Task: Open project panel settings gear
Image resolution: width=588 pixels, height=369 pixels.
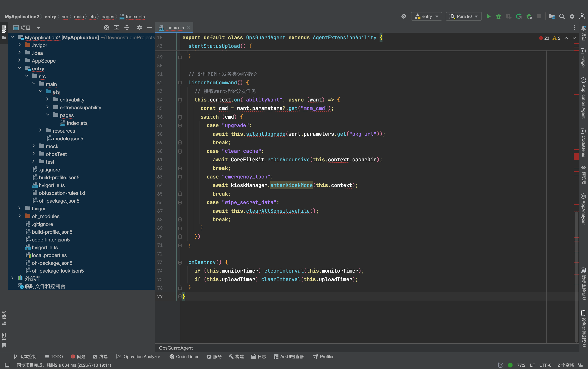Action: [140, 28]
